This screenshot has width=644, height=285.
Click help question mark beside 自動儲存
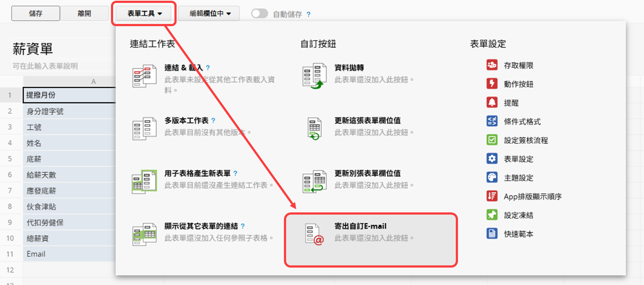[x=309, y=15]
